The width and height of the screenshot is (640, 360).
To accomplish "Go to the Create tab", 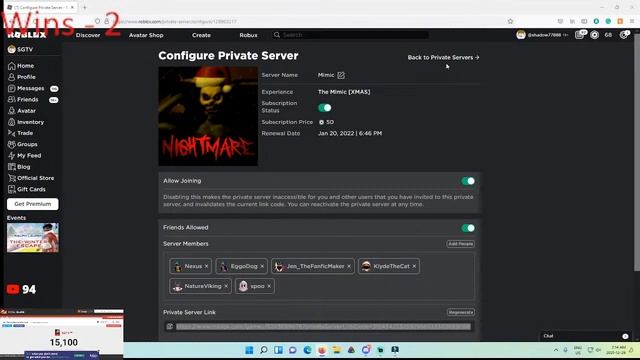I will 201,35.
